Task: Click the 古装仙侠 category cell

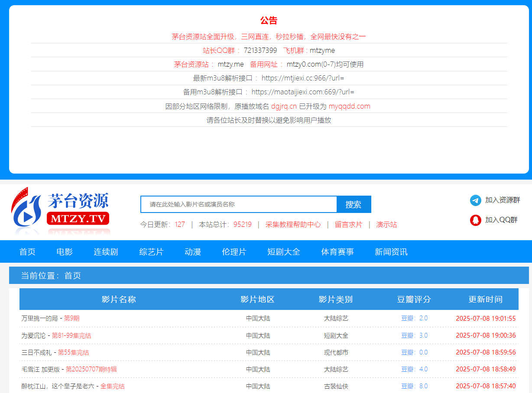Action: point(336,386)
